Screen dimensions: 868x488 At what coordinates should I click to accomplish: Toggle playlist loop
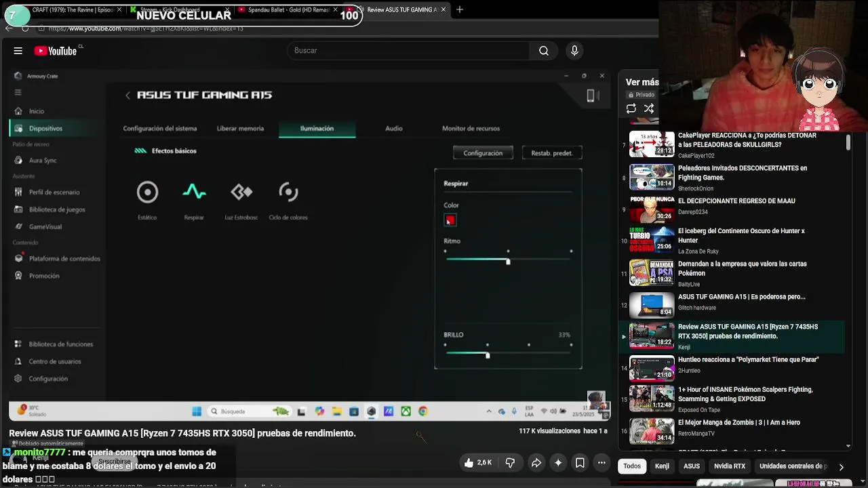pos(631,108)
